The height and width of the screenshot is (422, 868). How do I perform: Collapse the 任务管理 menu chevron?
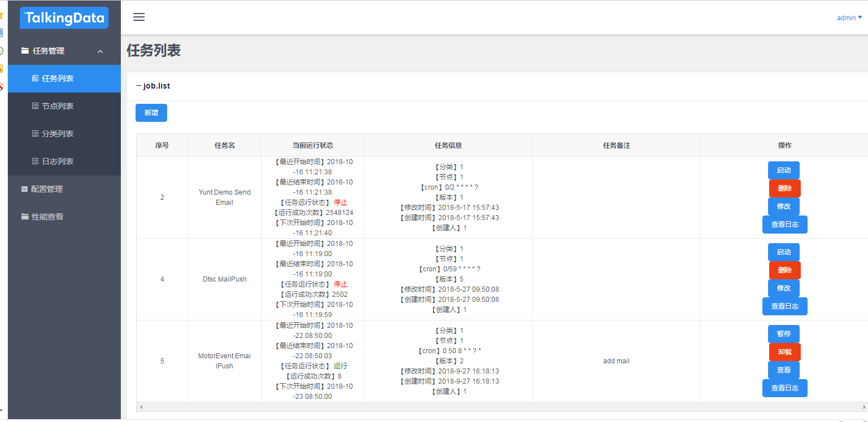coord(101,51)
